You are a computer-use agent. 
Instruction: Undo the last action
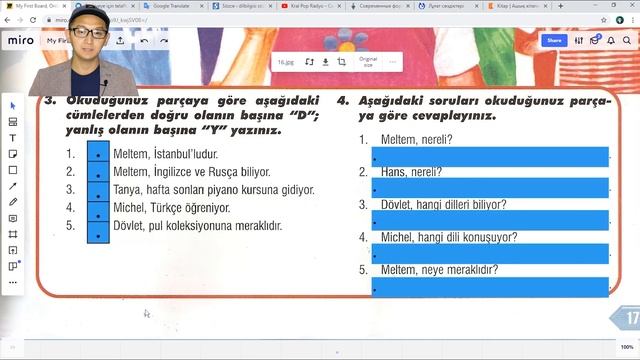click(144, 41)
